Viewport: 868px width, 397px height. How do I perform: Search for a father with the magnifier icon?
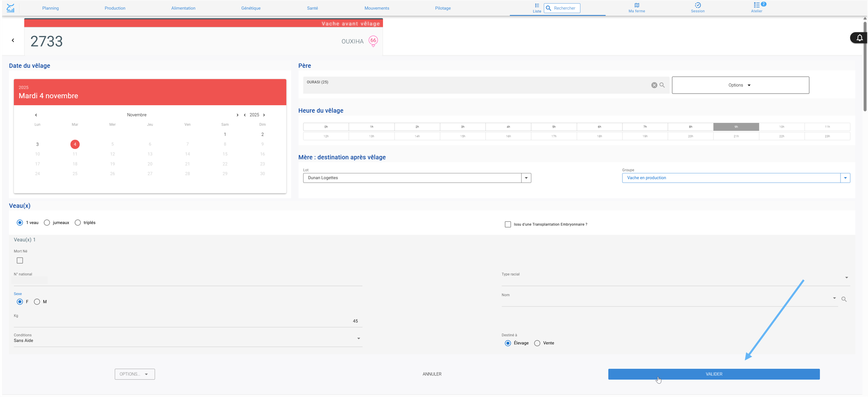[662, 85]
